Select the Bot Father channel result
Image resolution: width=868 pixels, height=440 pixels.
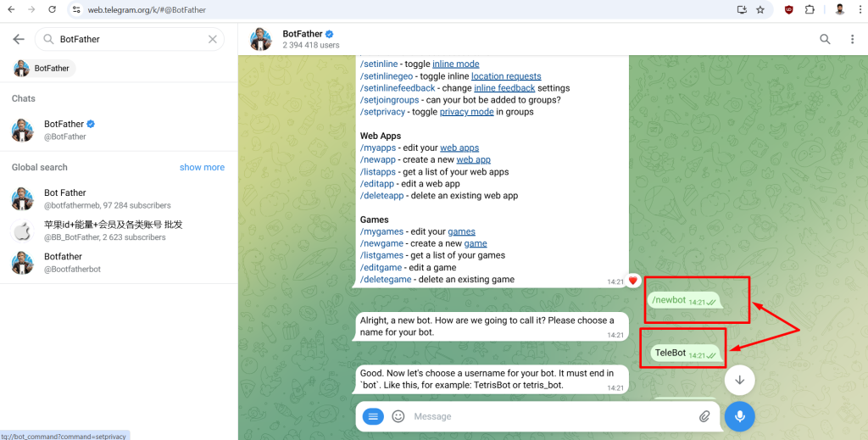[119, 198]
